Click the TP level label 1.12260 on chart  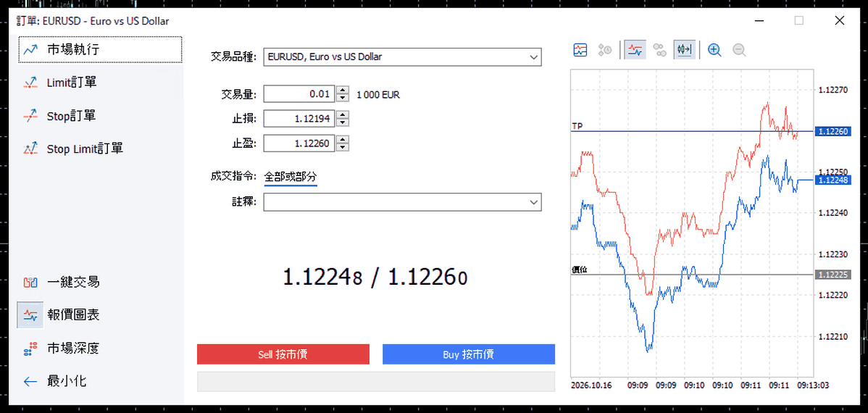coord(834,131)
